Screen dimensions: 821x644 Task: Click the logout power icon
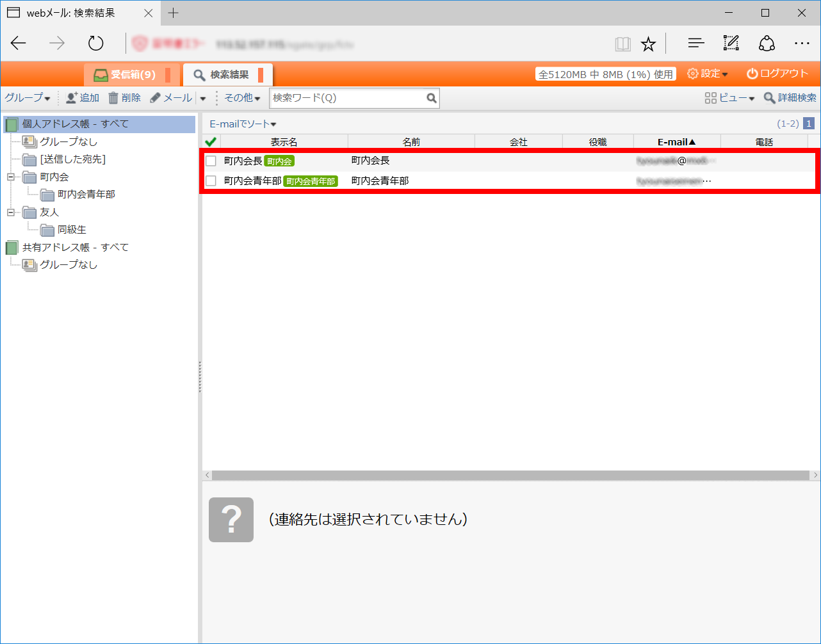[752, 74]
